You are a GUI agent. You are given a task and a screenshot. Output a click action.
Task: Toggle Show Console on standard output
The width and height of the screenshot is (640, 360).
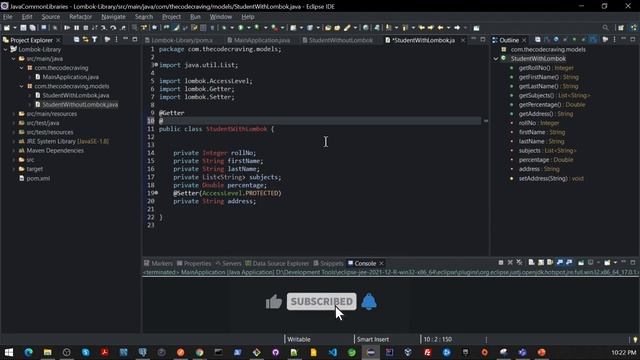560,262
